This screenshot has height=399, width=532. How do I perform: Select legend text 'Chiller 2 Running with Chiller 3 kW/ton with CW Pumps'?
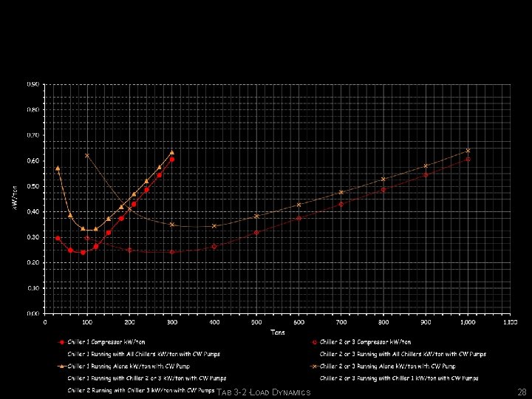[x=141, y=391]
